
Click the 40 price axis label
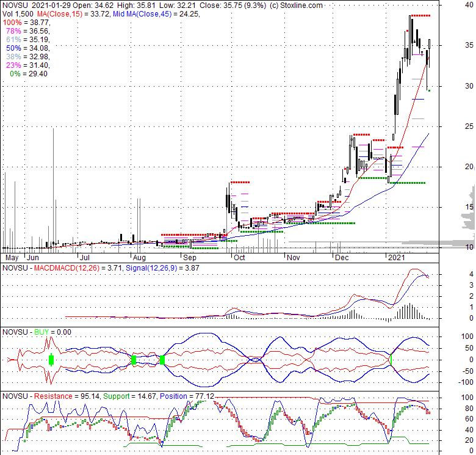pyautogui.click(x=469, y=4)
